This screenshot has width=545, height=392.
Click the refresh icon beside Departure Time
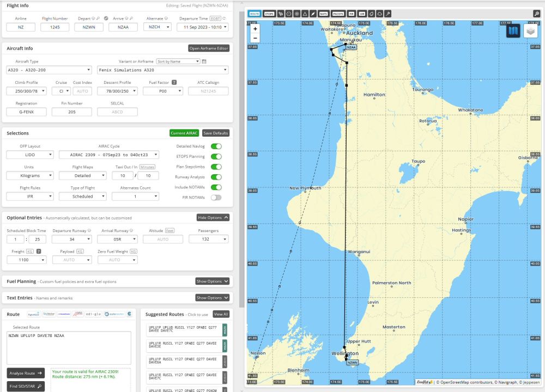pyautogui.click(x=224, y=19)
